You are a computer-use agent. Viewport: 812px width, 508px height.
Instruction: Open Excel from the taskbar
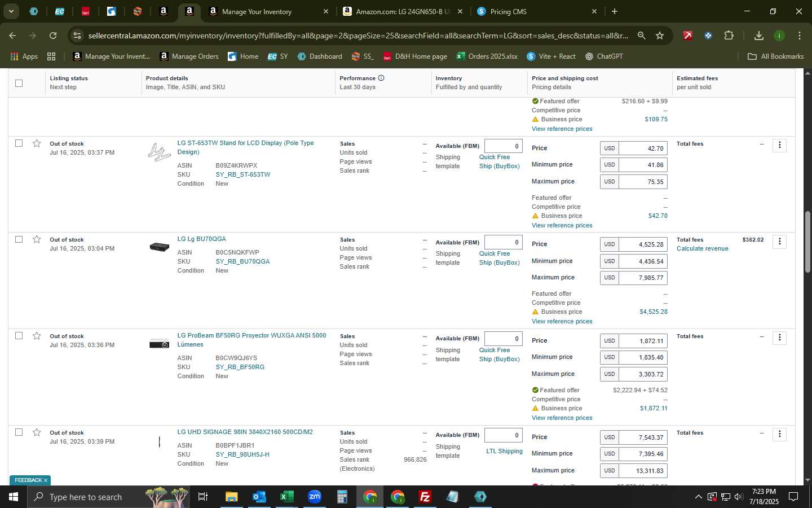click(286, 497)
